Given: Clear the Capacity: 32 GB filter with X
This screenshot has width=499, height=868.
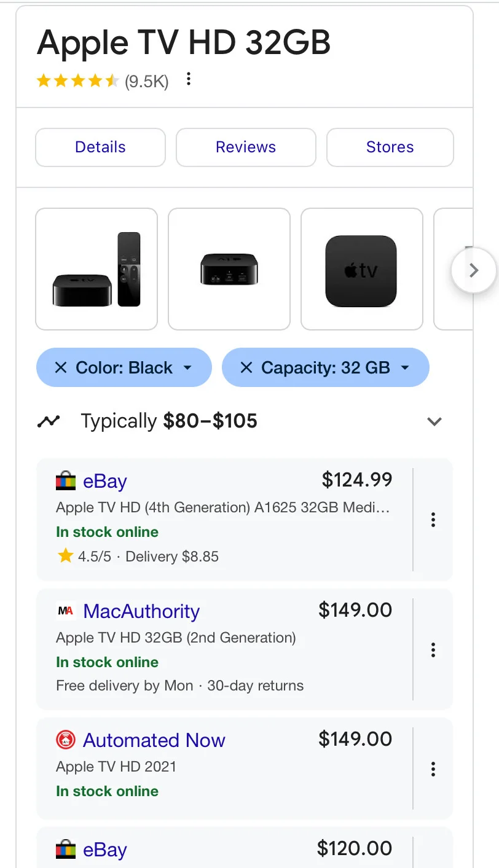Looking at the screenshot, I should coord(246,368).
